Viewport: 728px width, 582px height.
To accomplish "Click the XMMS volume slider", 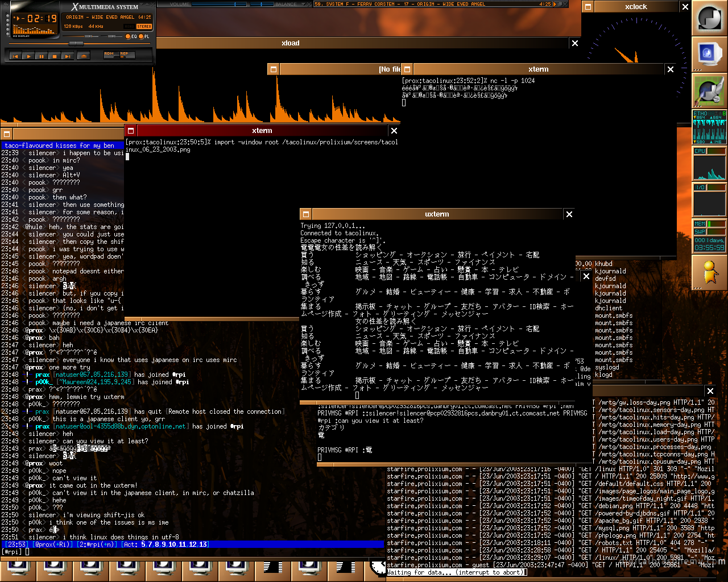I will [80, 36].
